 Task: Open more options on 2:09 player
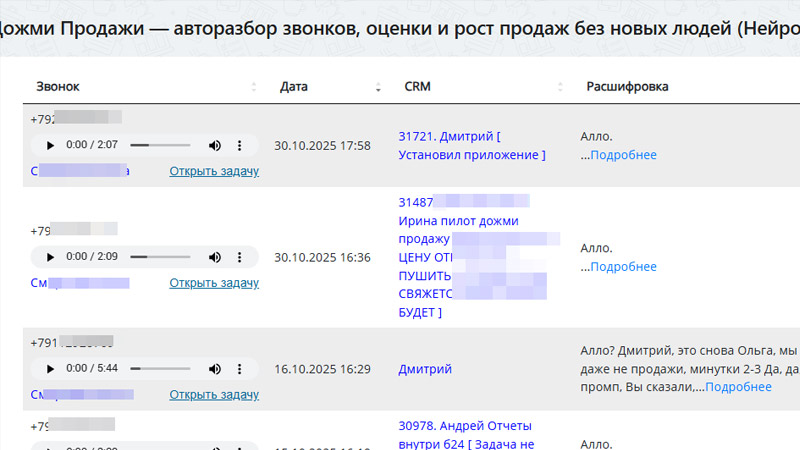coord(239,257)
